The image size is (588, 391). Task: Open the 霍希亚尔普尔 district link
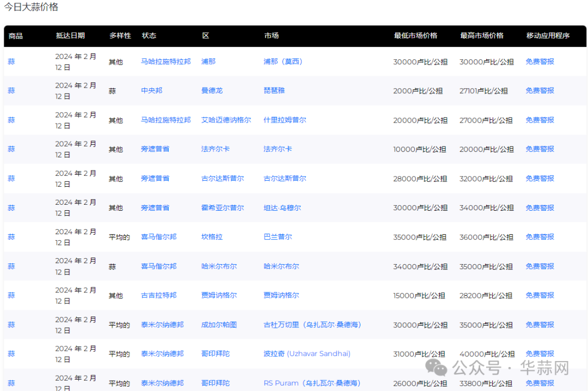(222, 208)
